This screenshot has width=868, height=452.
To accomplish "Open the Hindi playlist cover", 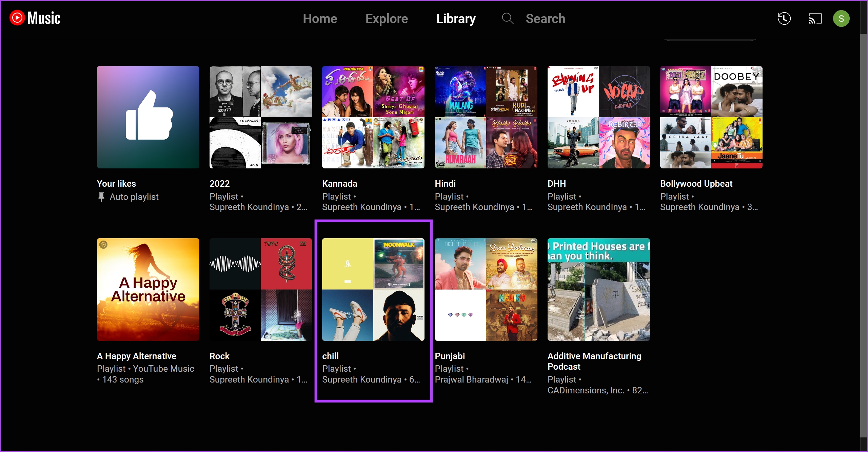I will (x=486, y=117).
